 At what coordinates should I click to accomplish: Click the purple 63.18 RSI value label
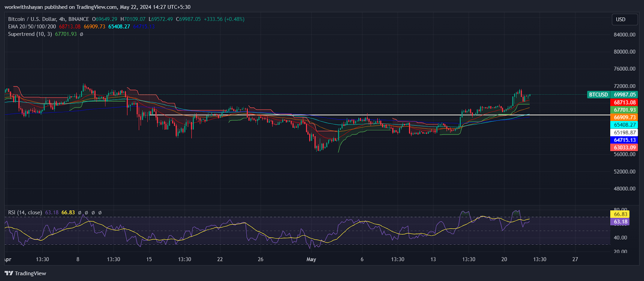pos(621,222)
